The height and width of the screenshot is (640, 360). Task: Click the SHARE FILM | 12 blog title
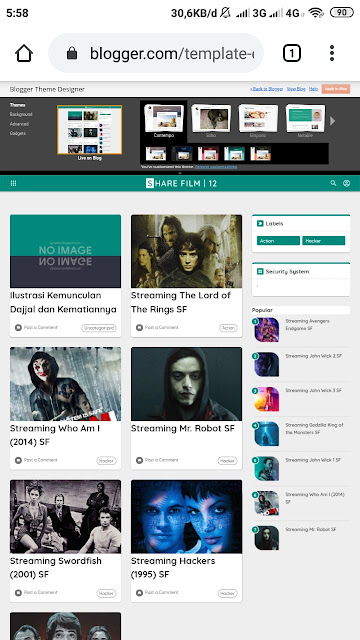(181, 183)
